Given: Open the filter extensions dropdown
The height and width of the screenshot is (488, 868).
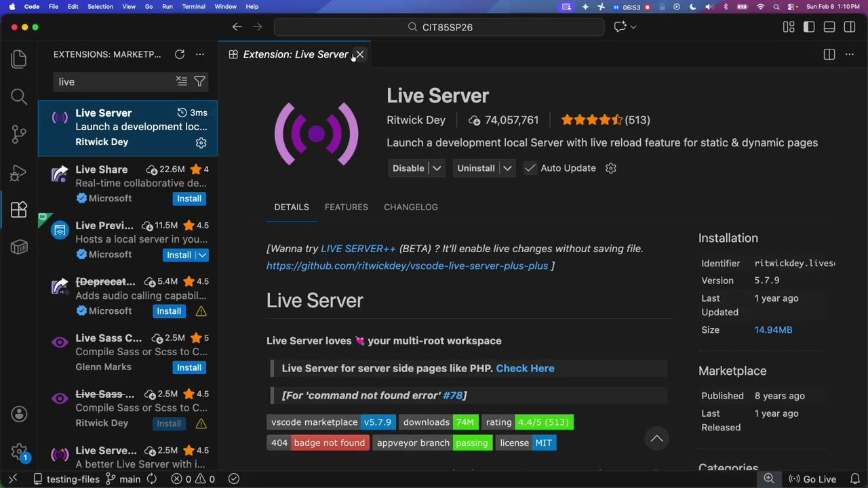Looking at the screenshot, I should [200, 81].
